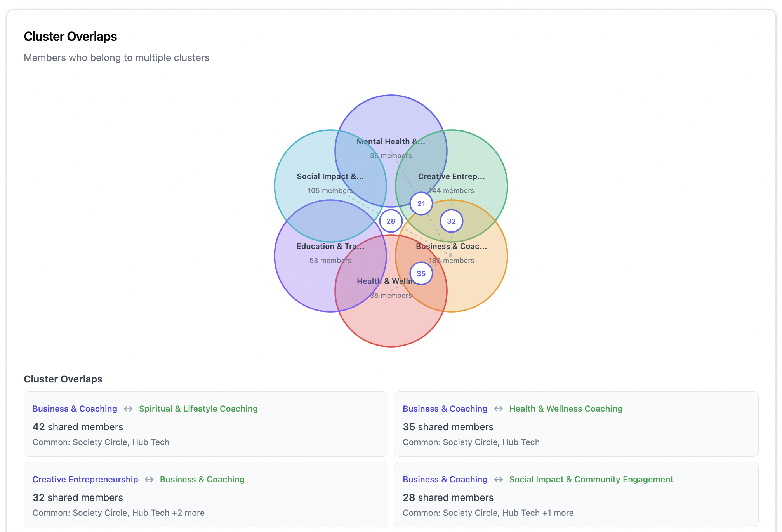
Task: Open Creative Entrepreneurship link in overlap card
Action: [85, 480]
